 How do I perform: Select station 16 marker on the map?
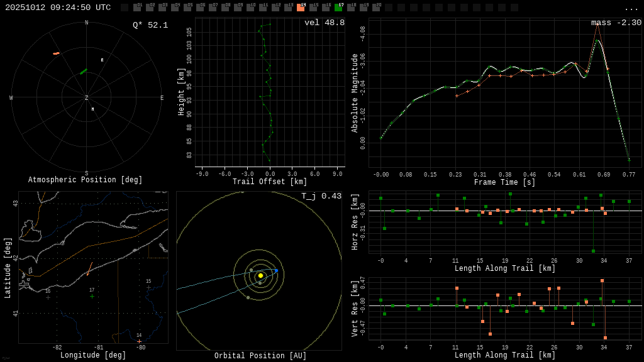48,297
